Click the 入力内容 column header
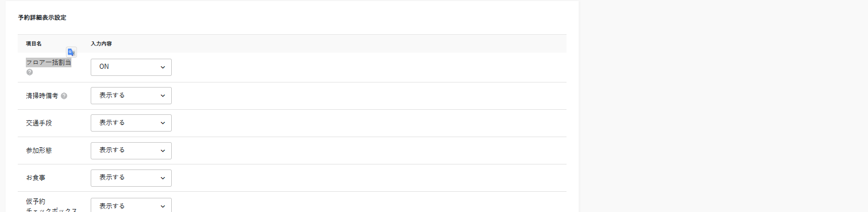Image resolution: width=868 pixels, height=212 pixels. [x=101, y=44]
